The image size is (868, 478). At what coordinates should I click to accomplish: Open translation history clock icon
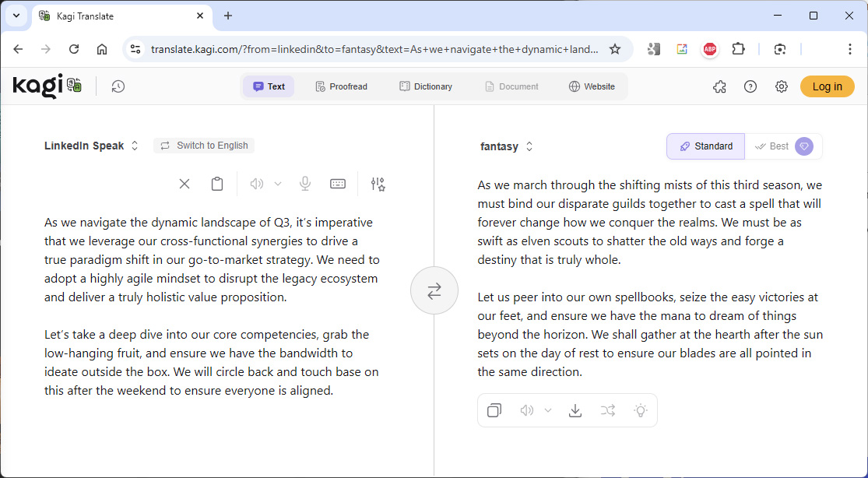[x=118, y=86]
